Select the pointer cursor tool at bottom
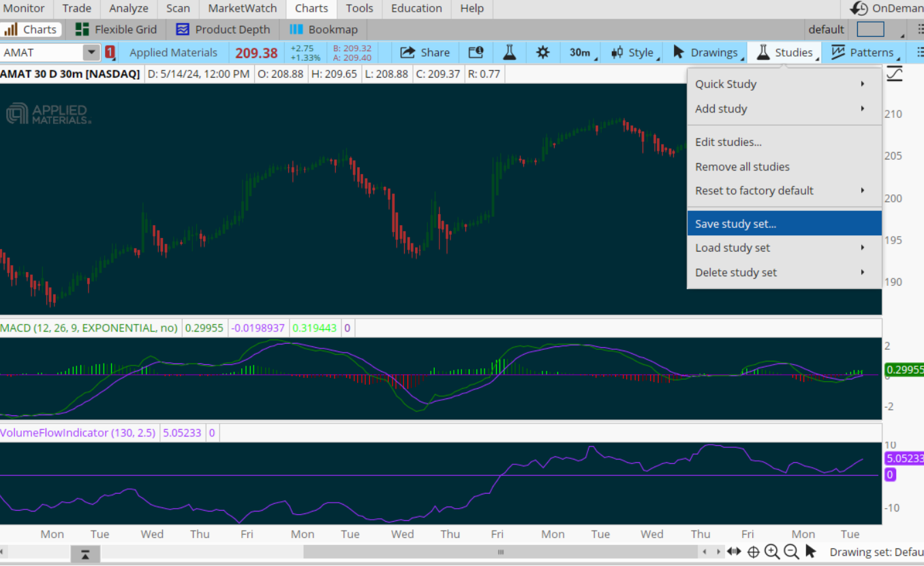The image size is (924, 566). tap(810, 551)
